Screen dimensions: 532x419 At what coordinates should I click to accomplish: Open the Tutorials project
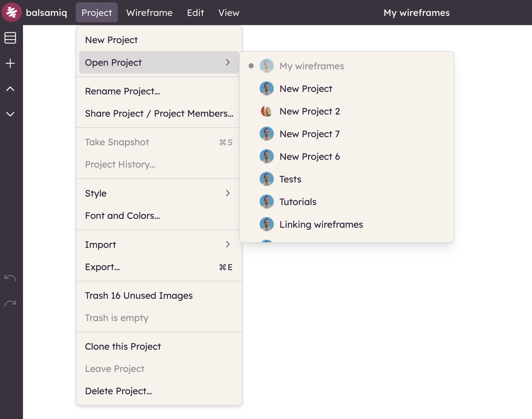(298, 202)
